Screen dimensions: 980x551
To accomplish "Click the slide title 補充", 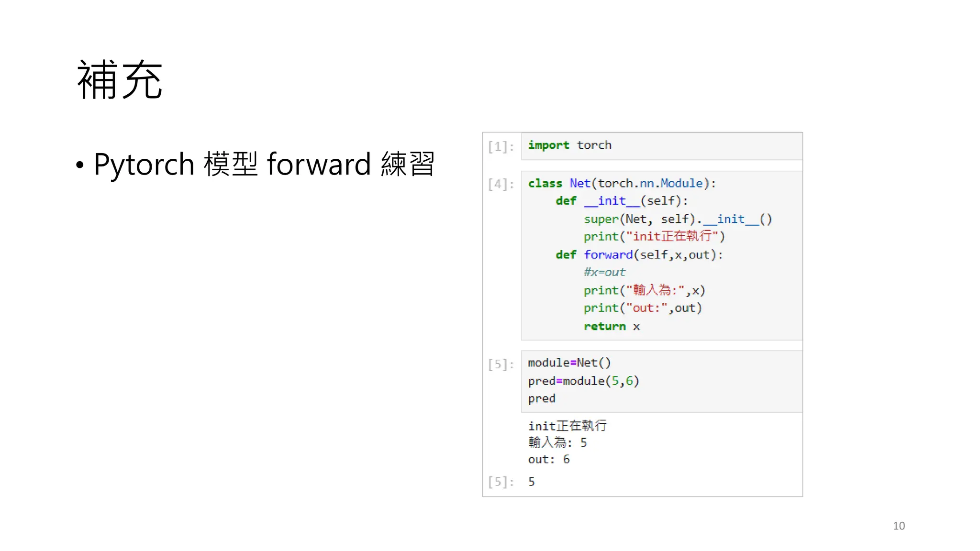I will pyautogui.click(x=120, y=80).
